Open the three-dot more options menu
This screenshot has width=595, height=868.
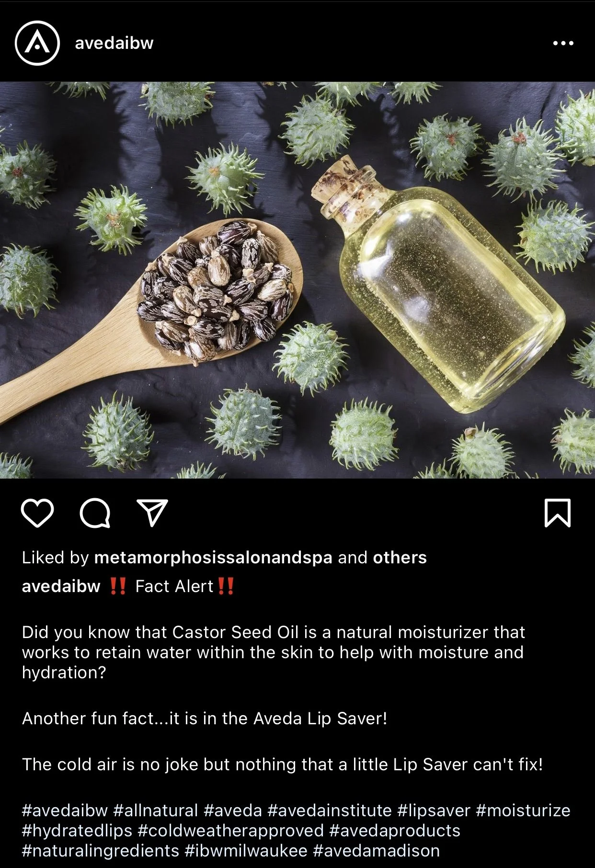[563, 43]
